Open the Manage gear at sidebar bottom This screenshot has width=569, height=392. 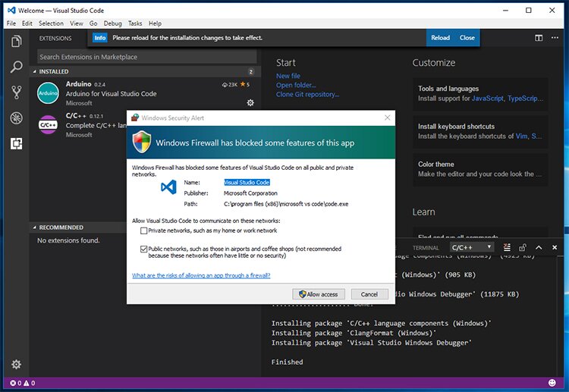click(17, 364)
